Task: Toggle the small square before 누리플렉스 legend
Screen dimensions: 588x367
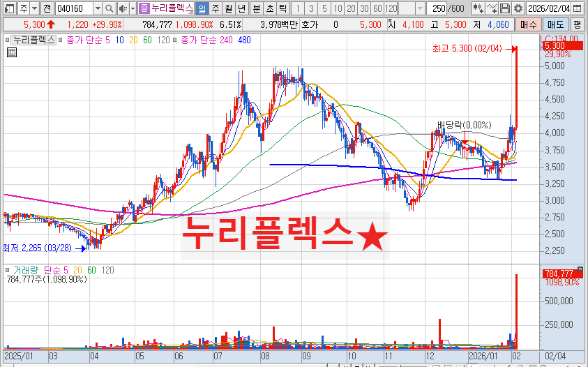Action: [7, 40]
